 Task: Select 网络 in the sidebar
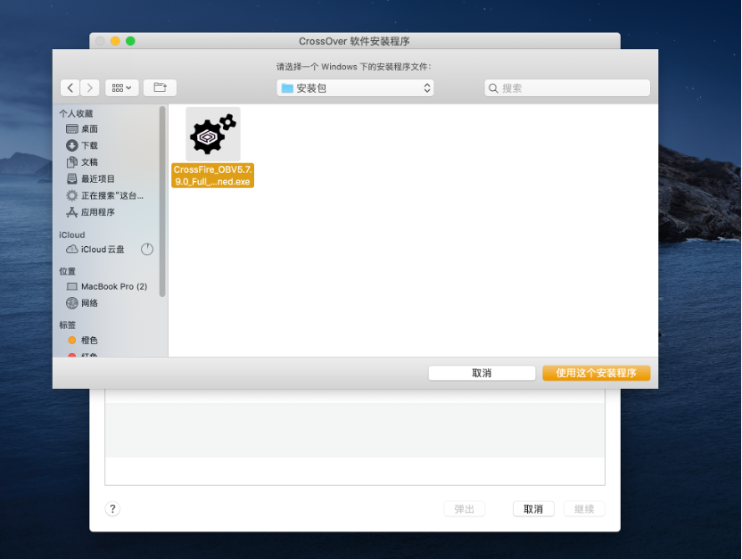point(89,302)
